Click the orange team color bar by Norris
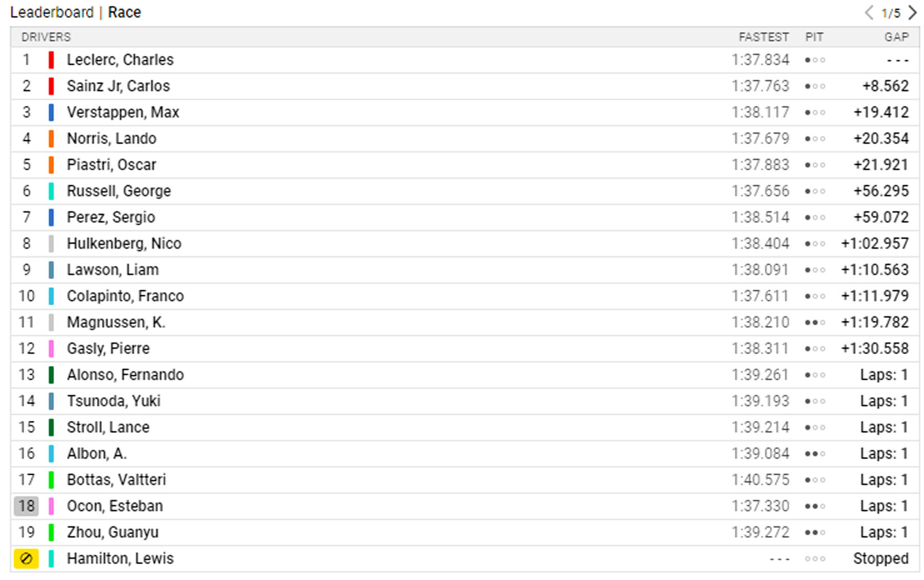The width and height of the screenshot is (924, 580). point(51,139)
